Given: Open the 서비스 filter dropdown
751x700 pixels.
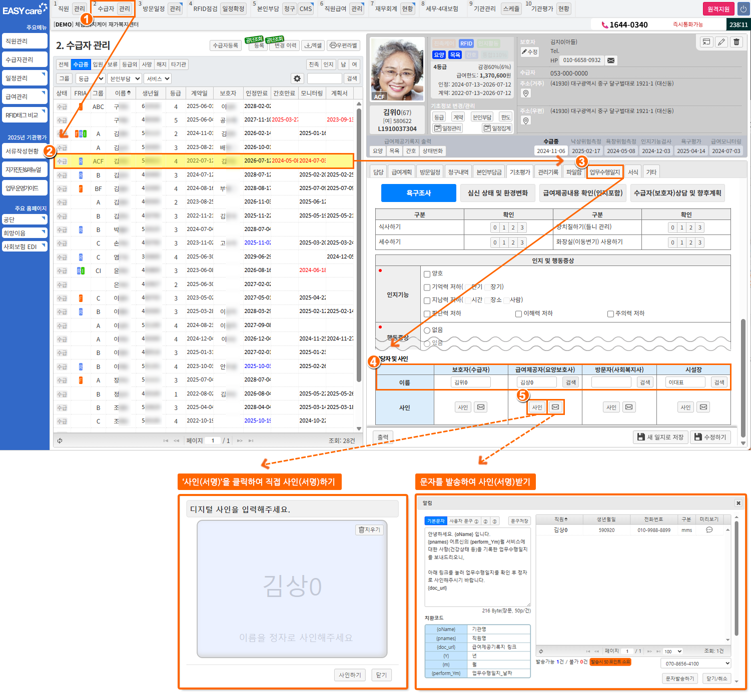Looking at the screenshot, I should 158,78.
